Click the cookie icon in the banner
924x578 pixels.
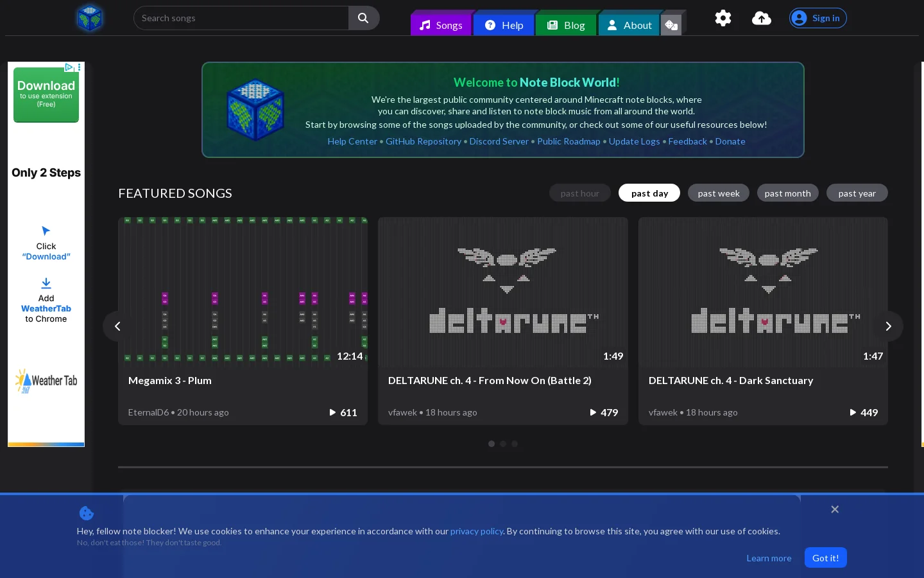click(87, 513)
